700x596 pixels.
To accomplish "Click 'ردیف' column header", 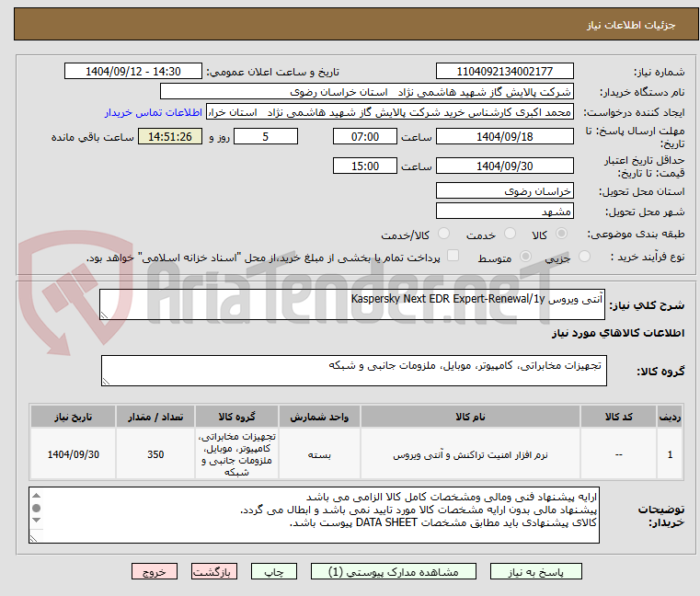I will [x=670, y=417].
